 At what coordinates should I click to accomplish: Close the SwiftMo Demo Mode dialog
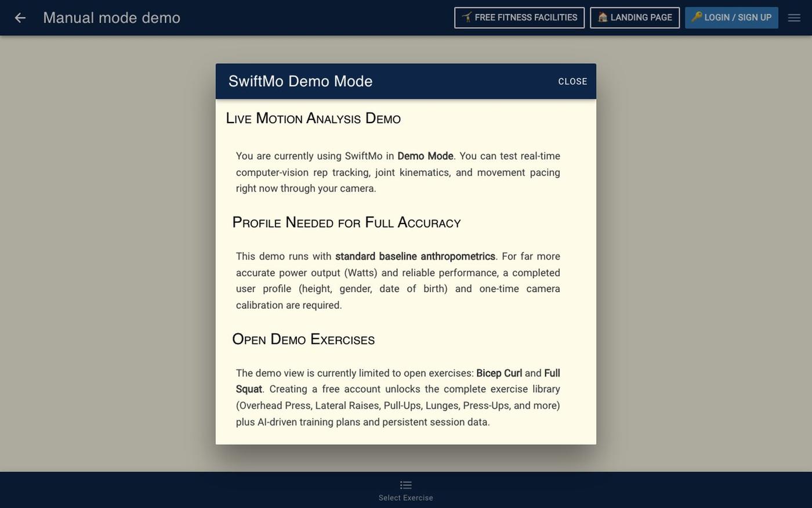pos(572,81)
